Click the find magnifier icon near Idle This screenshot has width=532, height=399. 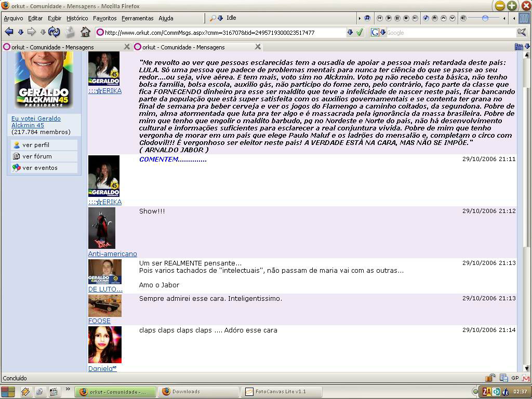pos(212,18)
